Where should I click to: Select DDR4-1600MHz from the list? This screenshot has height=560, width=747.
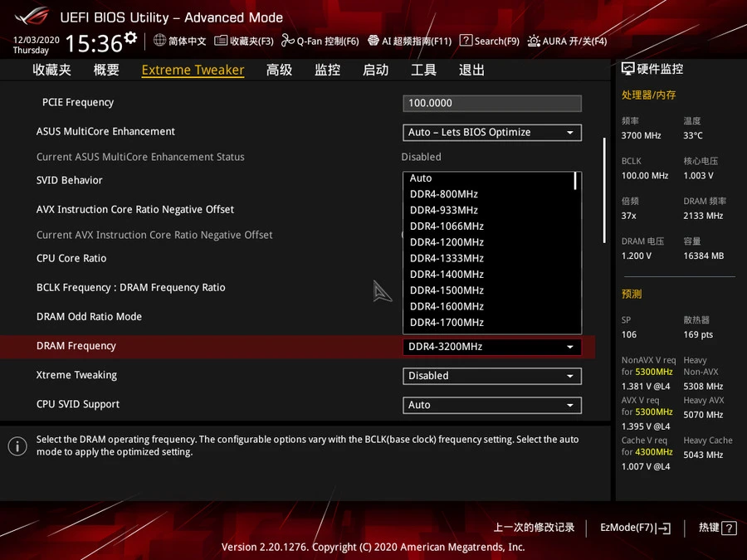[x=447, y=306]
